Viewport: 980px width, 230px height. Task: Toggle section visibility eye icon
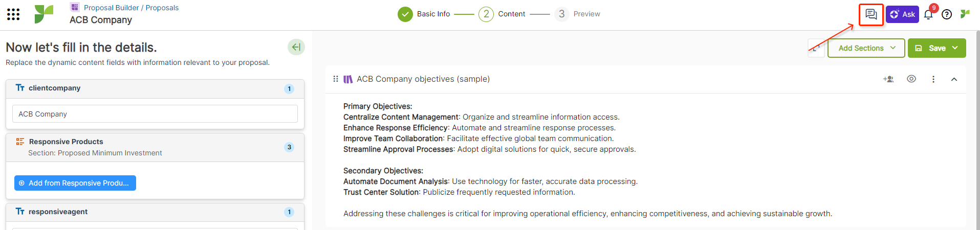pyautogui.click(x=911, y=79)
